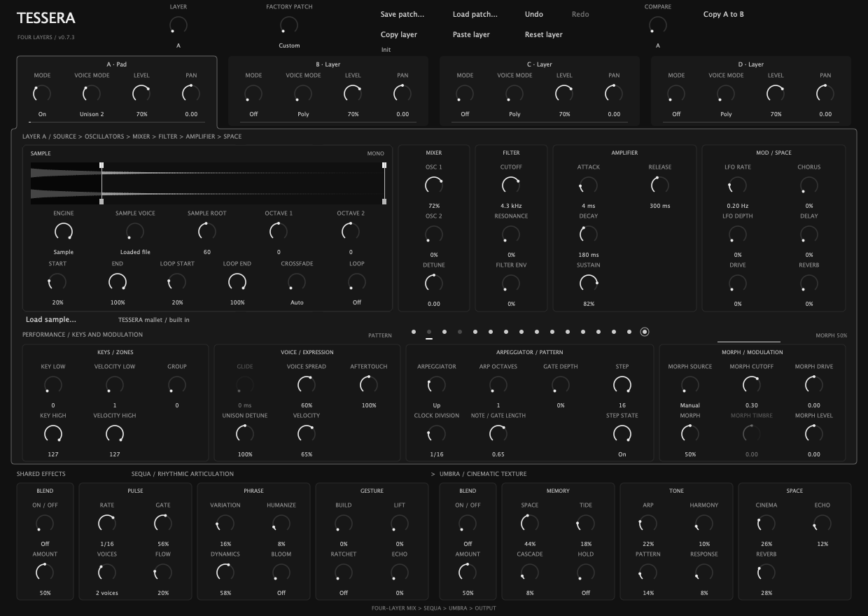Viewport: 868px width, 616px height.
Task: Click the CROSSFADE knob set to Auto
Action: click(297, 282)
